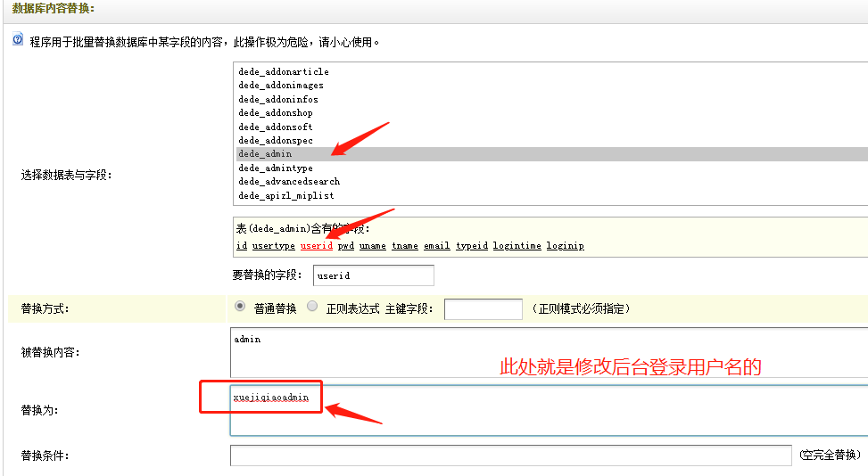The image size is (868, 476).
Task: Click the replace condition input field
Action: pos(510,455)
